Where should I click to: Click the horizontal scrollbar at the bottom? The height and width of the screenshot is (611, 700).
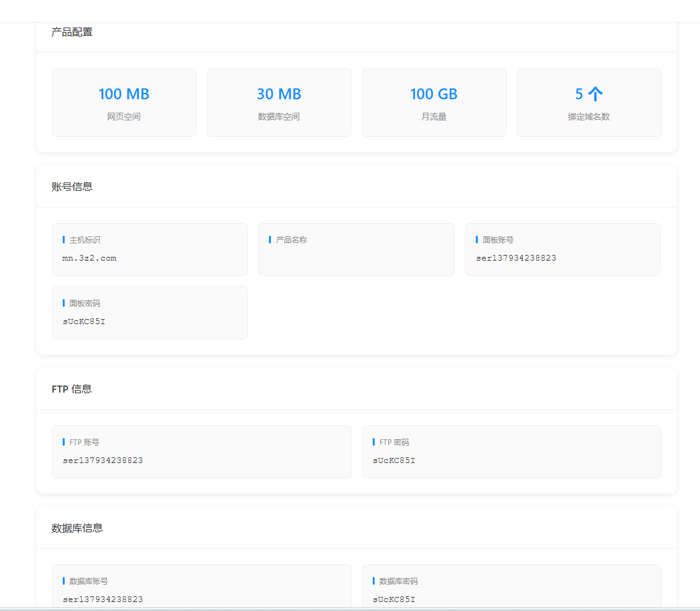(350, 608)
